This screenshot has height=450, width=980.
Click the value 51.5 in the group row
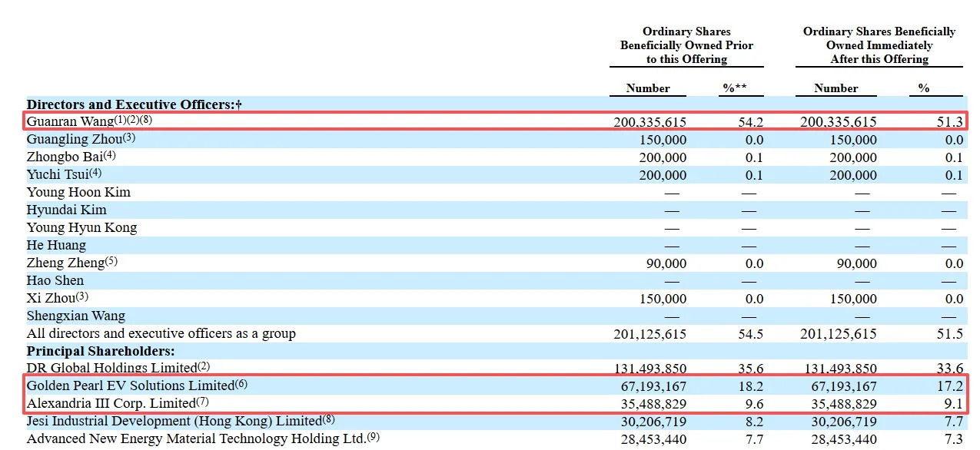[951, 334]
